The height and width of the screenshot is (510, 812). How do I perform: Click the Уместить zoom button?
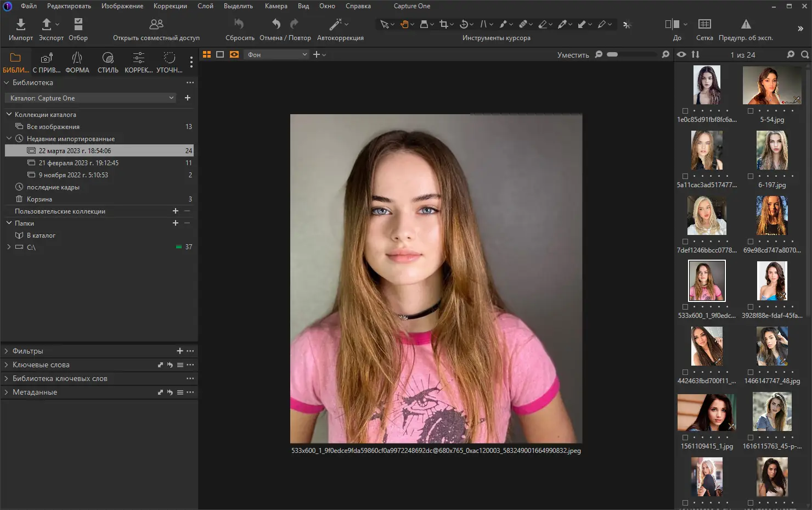coord(573,55)
